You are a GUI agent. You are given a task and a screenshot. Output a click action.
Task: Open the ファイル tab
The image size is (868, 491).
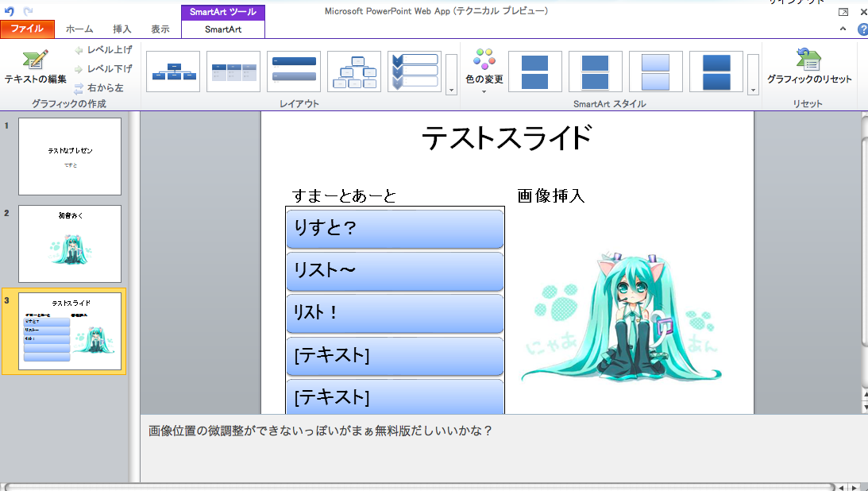(x=27, y=29)
